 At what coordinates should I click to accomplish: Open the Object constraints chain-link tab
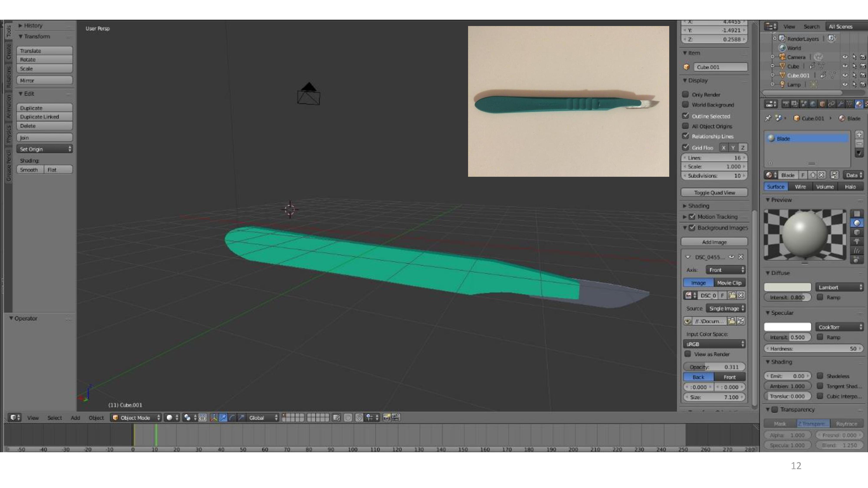[831, 104]
